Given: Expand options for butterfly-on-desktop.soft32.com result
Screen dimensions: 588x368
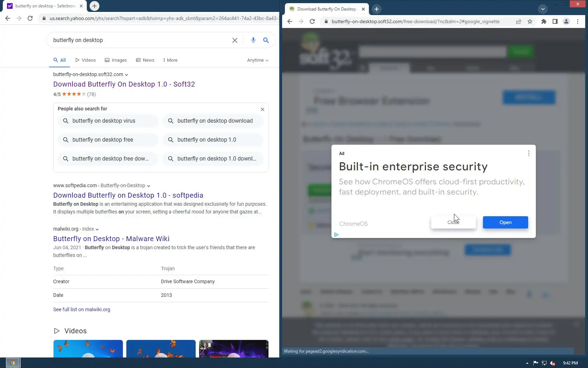Looking at the screenshot, I should pos(126,75).
